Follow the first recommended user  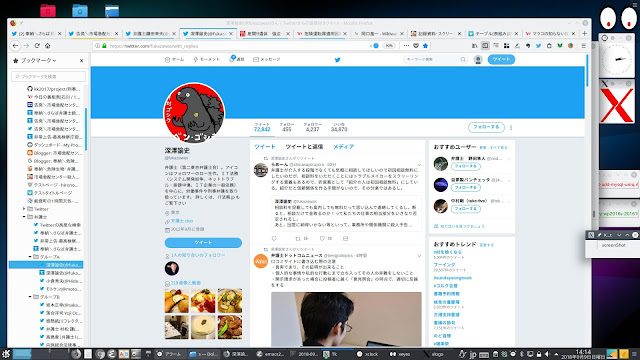(x=466, y=167)
